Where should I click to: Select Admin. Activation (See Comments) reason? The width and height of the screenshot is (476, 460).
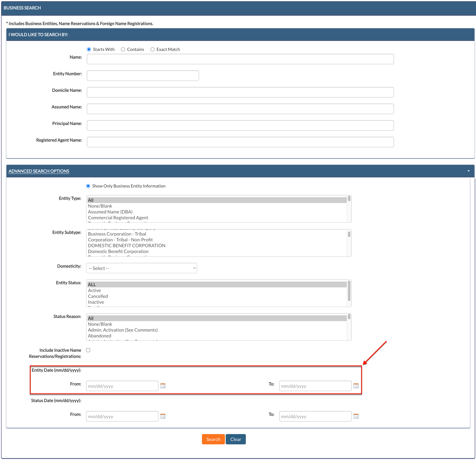pyautogui.click(x=217, y=330)
